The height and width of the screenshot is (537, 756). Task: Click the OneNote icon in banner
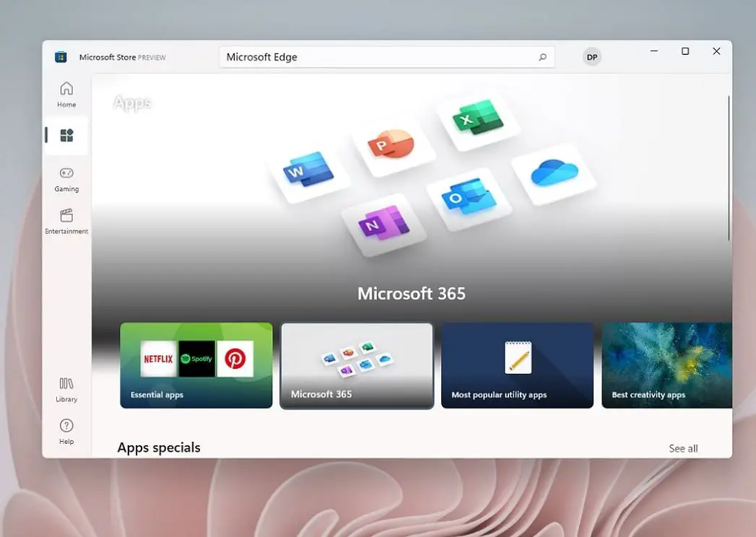click(x=384, y=223)
